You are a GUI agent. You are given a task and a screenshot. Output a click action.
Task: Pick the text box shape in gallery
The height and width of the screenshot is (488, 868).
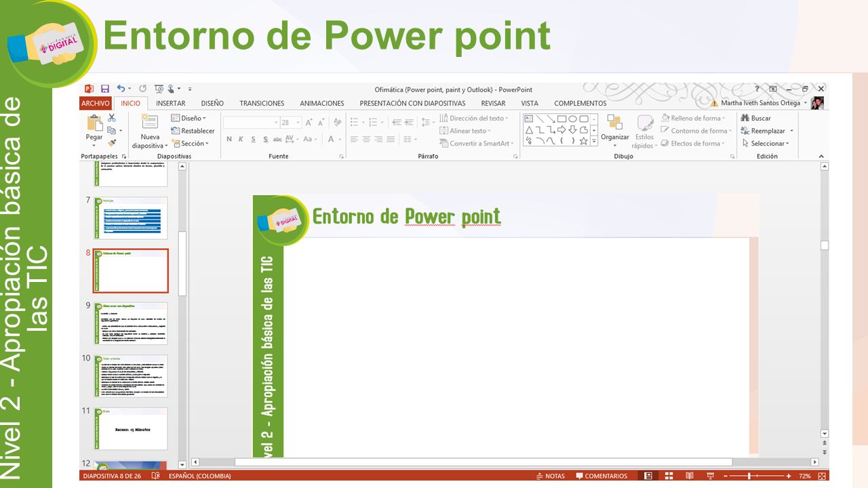pyautogui.click(x=529, y=119)
